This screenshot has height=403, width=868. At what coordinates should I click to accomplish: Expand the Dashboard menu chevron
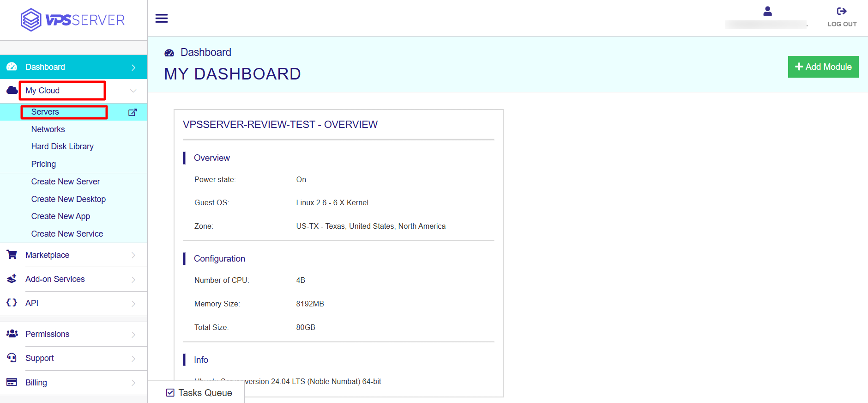[133, 67]
